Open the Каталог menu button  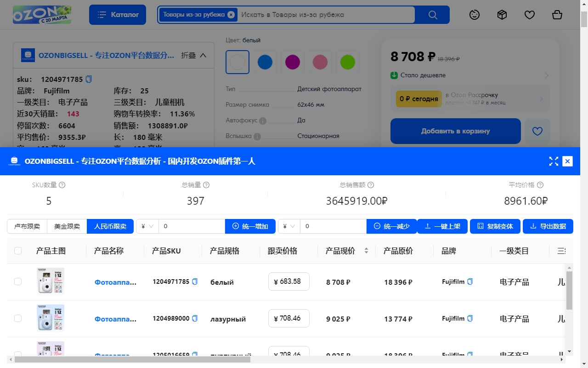click(118, 15)
